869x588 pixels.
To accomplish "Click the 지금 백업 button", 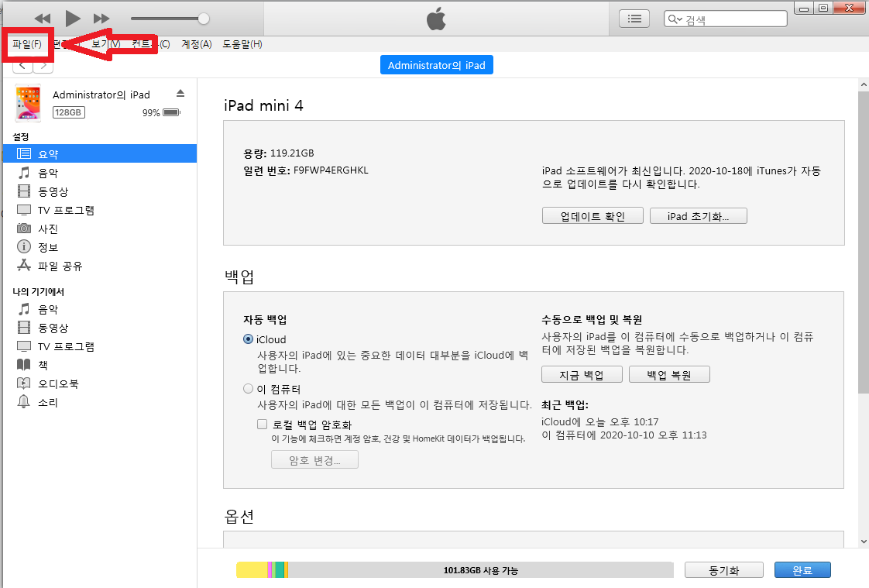I will [x=582, y=375].
